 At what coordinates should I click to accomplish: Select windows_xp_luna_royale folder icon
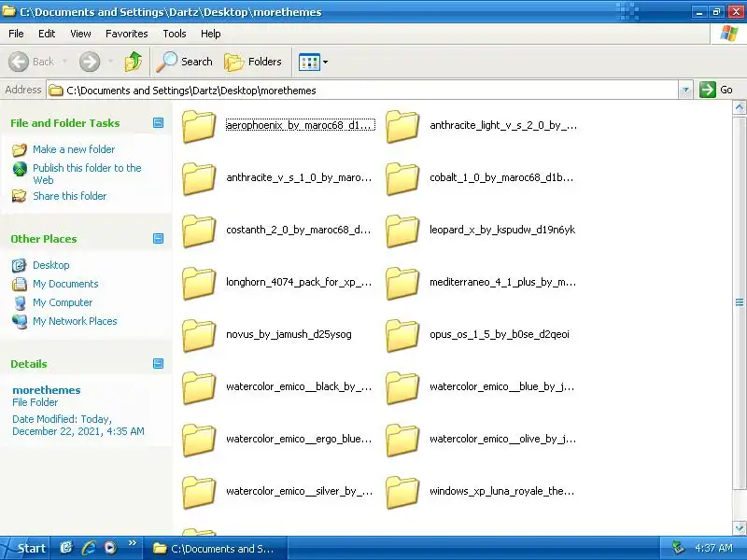tap(402, 492)
